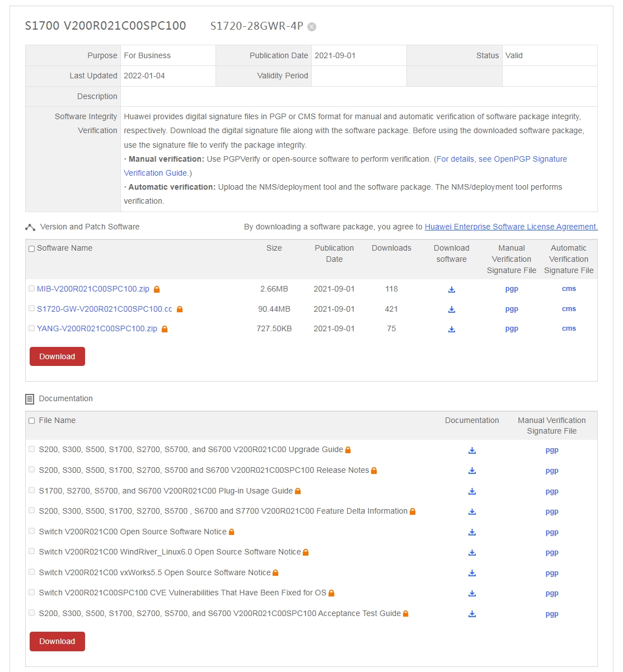Select all software with Software Name checkbox
Image resolution: width=623 pixels, height=672 pixels.
31,249
